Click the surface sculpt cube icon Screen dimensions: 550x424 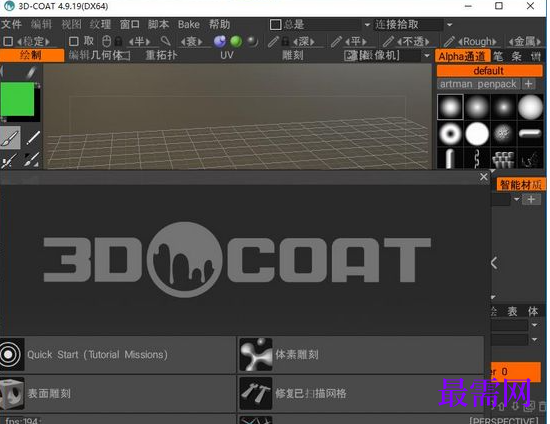click(12, 393)
